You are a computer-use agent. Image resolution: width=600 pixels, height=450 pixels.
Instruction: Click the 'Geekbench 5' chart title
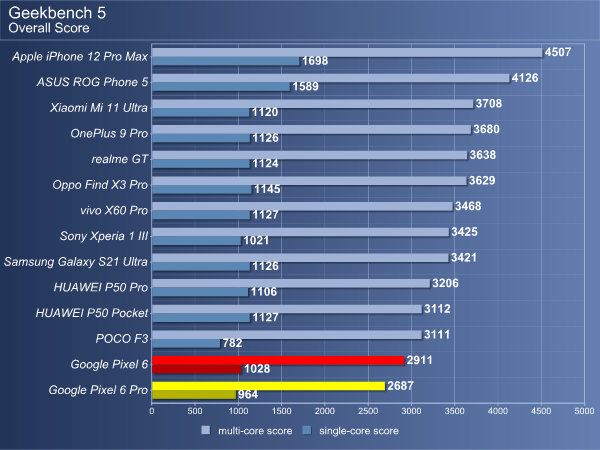click(57, 13)
